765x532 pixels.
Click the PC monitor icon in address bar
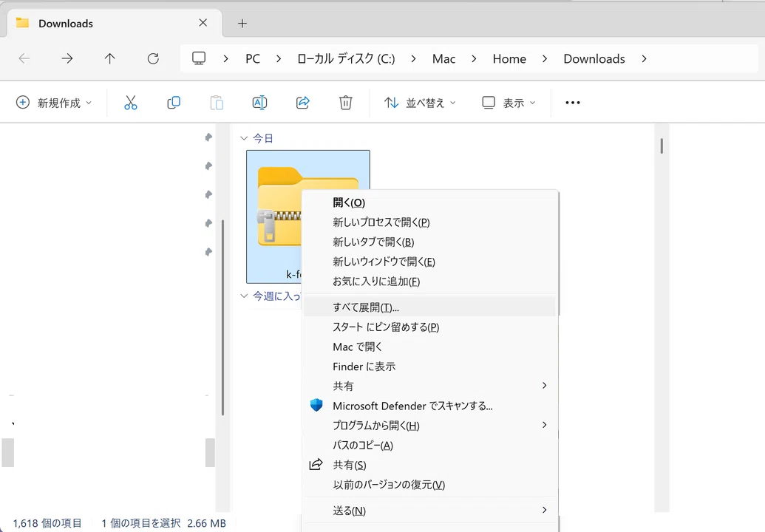(x=199, y=58)
